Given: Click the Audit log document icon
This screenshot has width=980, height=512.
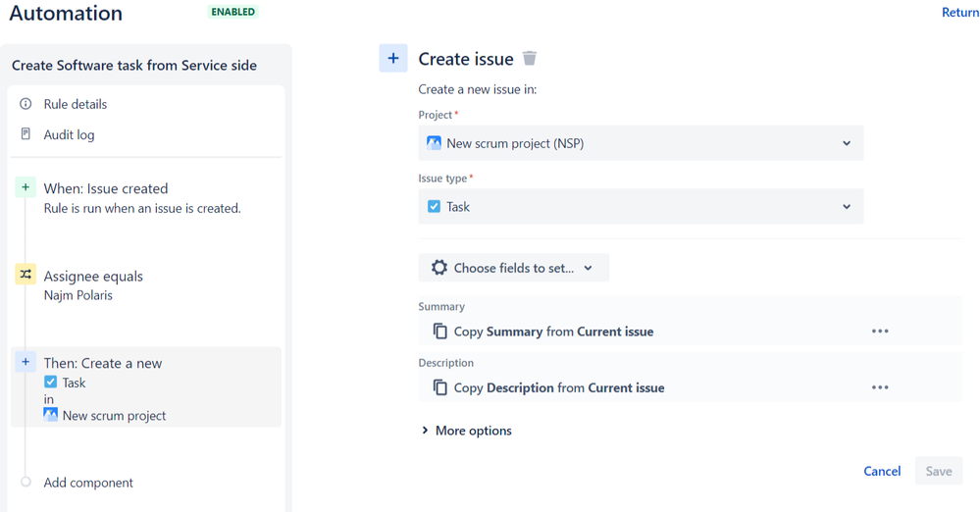Looking at the screenshot, I should (x=26, y=134).
